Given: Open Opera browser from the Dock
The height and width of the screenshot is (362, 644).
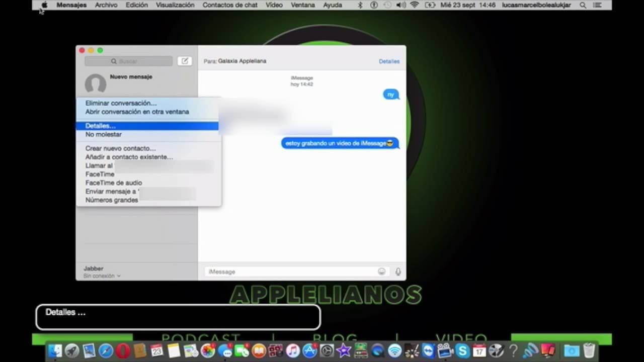Looking at the screenshot, I should tap(123, 351).
